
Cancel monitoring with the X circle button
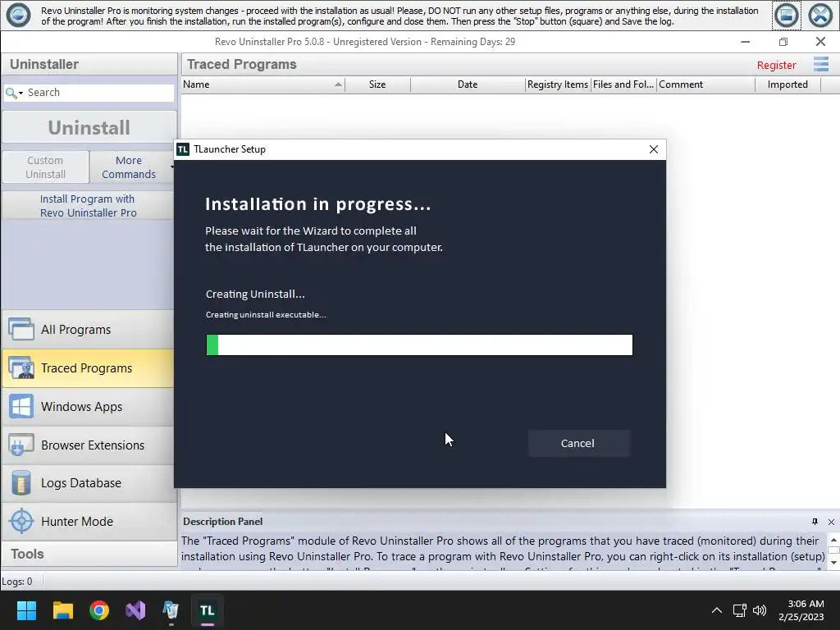point(820,16)
